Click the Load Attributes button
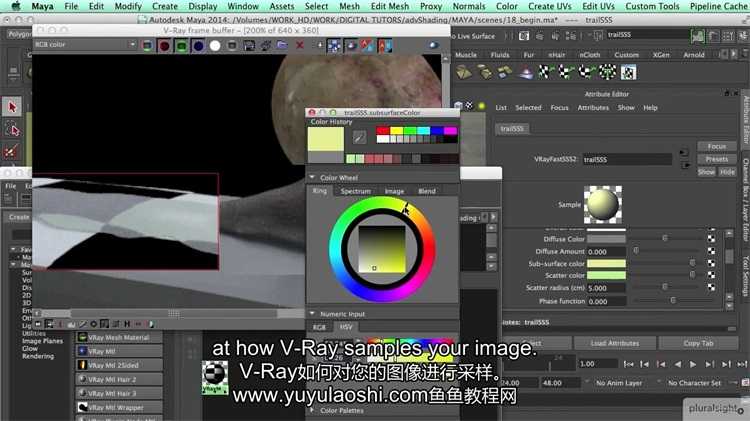 pos(614,343)
